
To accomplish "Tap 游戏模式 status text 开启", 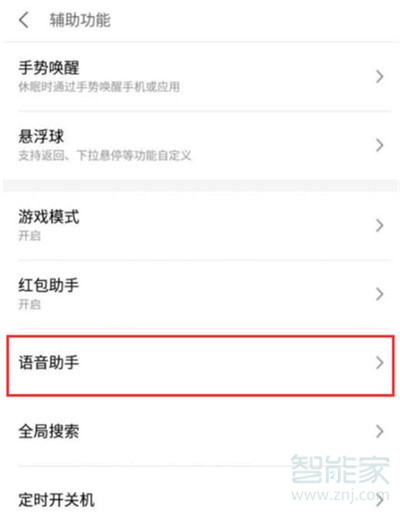I will (x=29, y=236).
